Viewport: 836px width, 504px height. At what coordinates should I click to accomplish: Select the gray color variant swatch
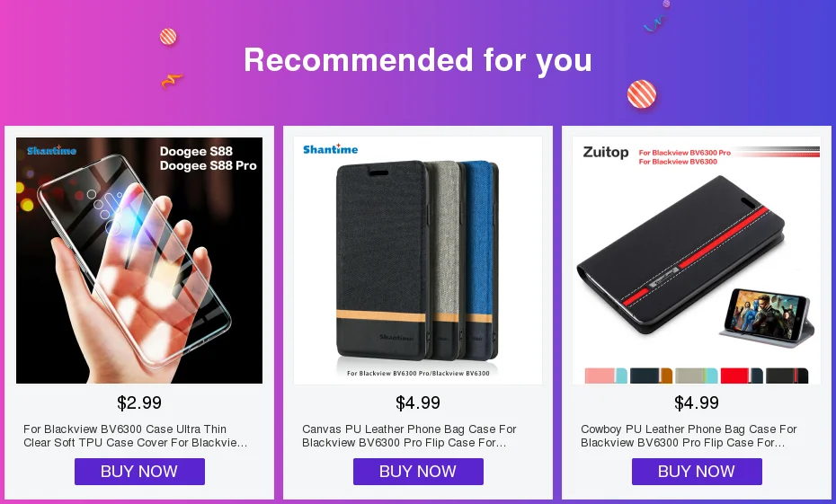tap(697, 376)
